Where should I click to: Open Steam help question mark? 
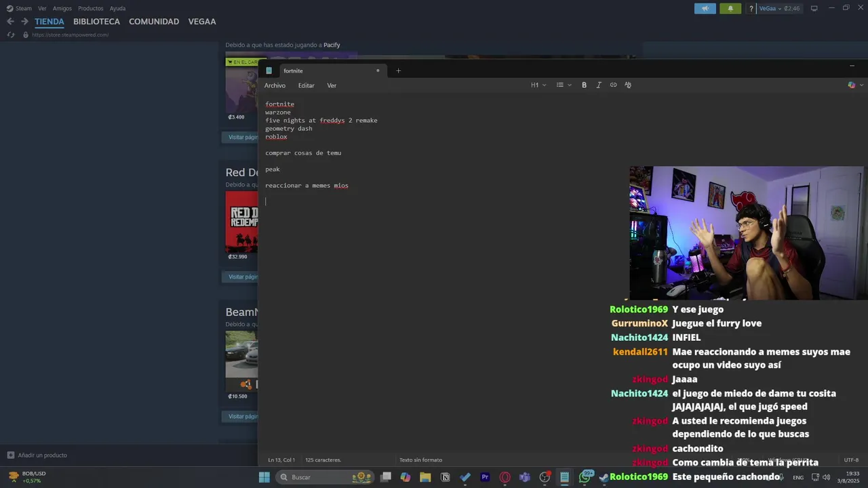point(751,8)
